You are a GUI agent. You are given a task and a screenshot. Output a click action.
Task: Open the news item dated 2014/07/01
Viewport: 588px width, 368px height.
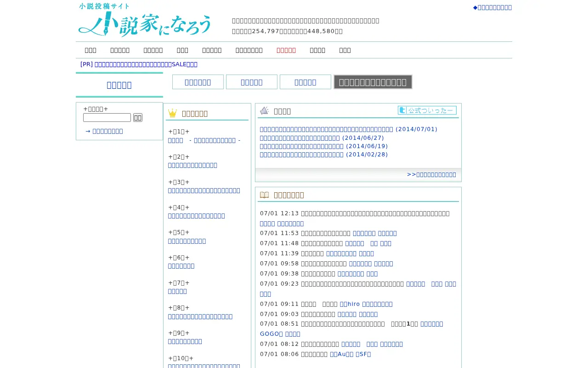[349, 129]
